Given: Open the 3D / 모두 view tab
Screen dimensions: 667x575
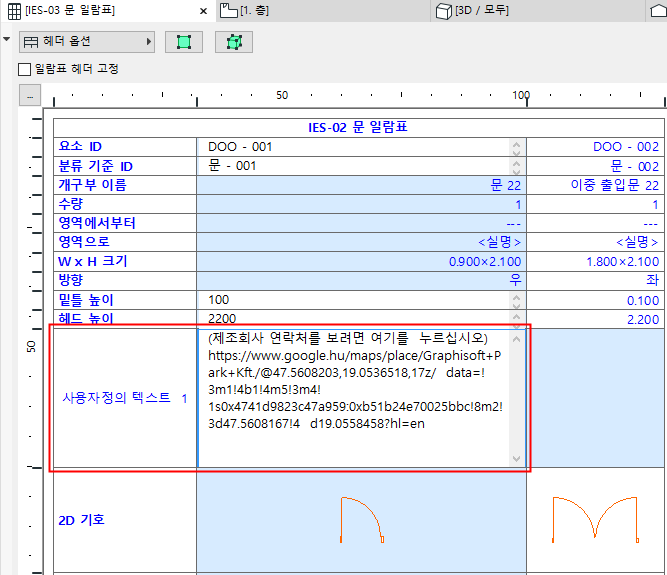Looking at the screenshot, I should [538, 11].
